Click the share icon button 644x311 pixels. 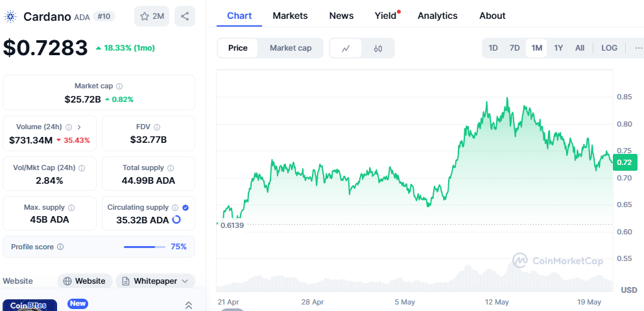coord(185,16)
